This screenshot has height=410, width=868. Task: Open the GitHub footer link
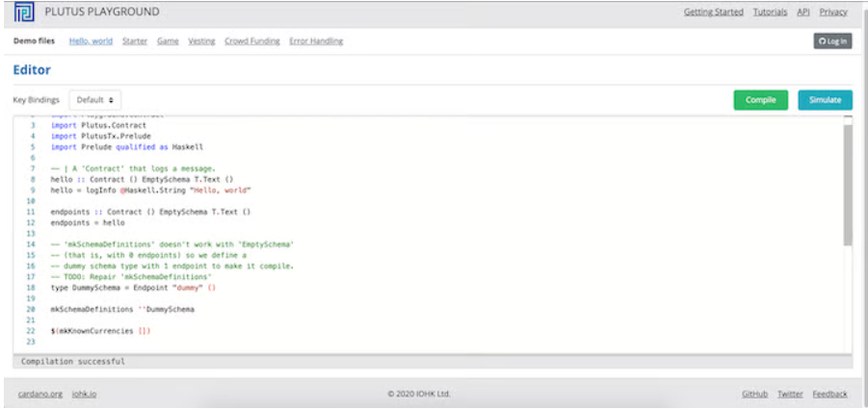pos(754,394)
